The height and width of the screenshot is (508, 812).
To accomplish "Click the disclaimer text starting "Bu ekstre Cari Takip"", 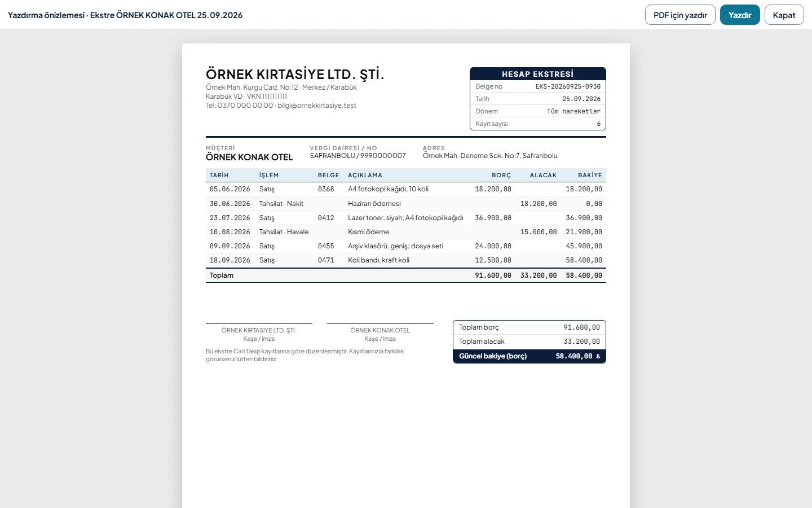I will pyautogui.click(x=304, y=355).
